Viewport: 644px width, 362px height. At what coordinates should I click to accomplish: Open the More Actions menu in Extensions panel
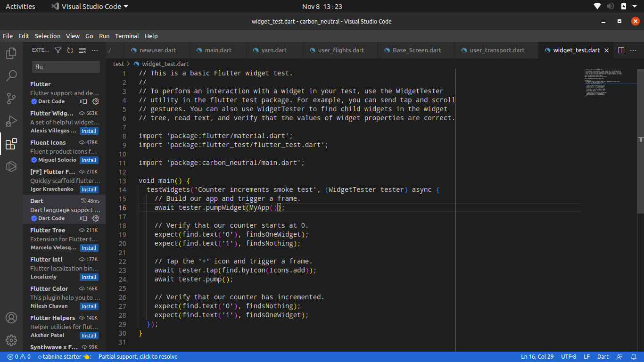click(x=94, y=49)
